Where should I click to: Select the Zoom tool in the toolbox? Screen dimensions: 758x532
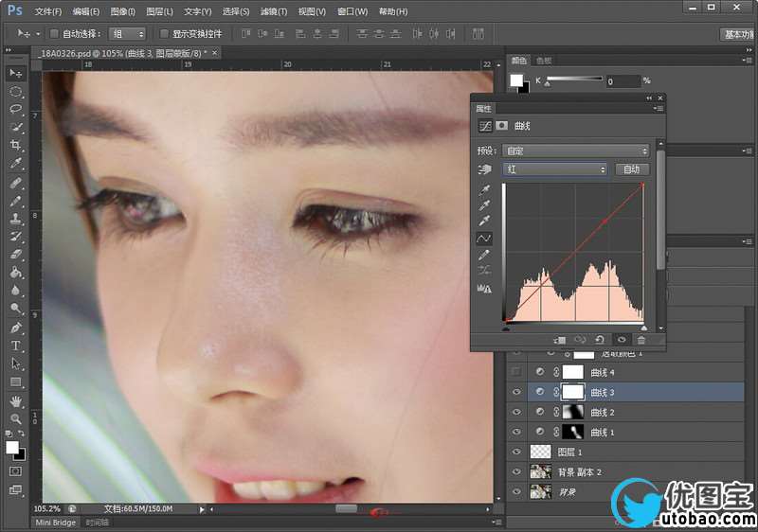16,418
